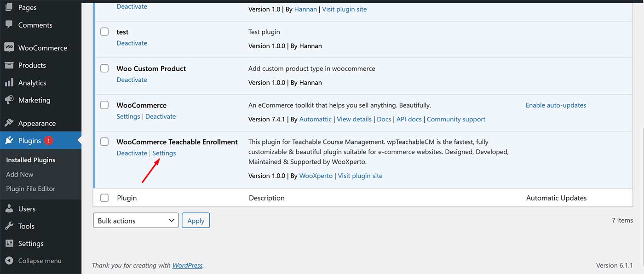Image resolution: width=644 pixels, height=274 pixels.
Task: Select the WooCommerce plugin checkbox
Action: (104, 105)
